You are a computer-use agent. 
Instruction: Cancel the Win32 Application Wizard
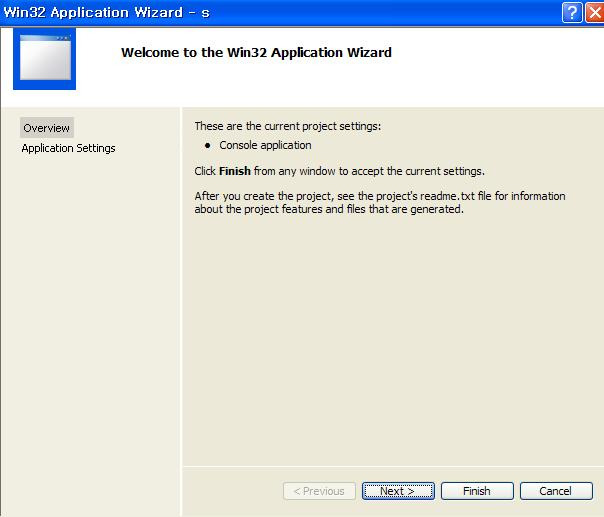coord(556,491)
